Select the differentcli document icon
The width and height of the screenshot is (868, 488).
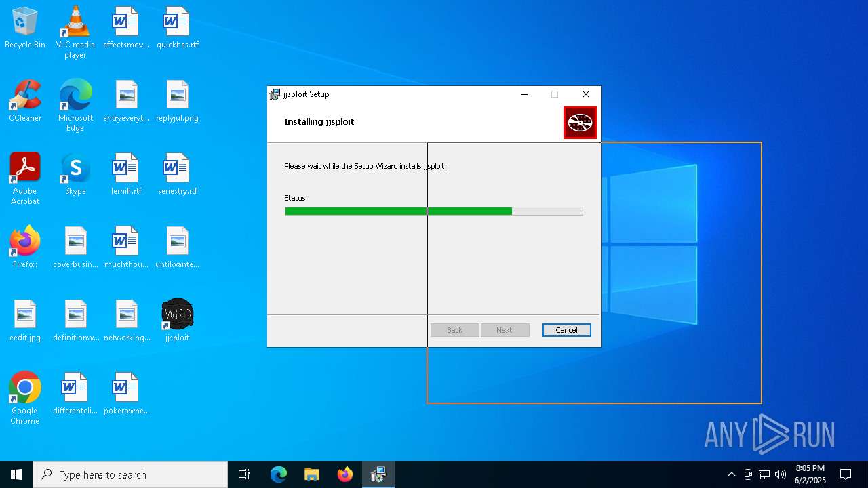[x=75, y=394]
